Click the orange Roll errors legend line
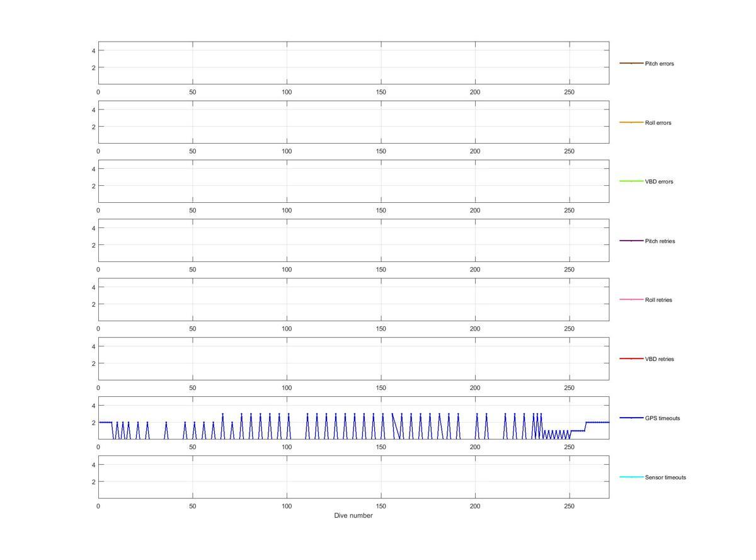This screenshot has width=756, height=560. [x=631, y=122]
